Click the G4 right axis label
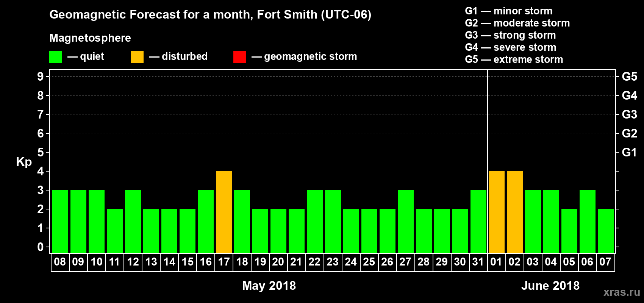 [629, 95]
